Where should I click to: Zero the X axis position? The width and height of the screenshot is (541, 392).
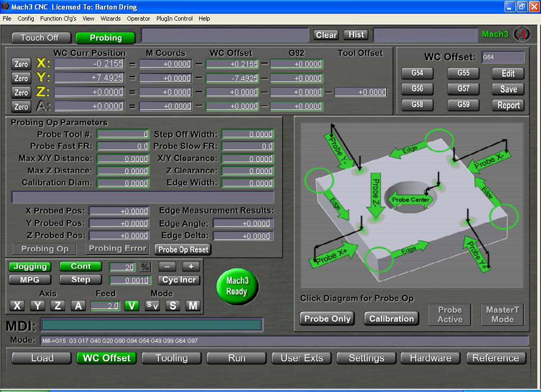(21, 64)
